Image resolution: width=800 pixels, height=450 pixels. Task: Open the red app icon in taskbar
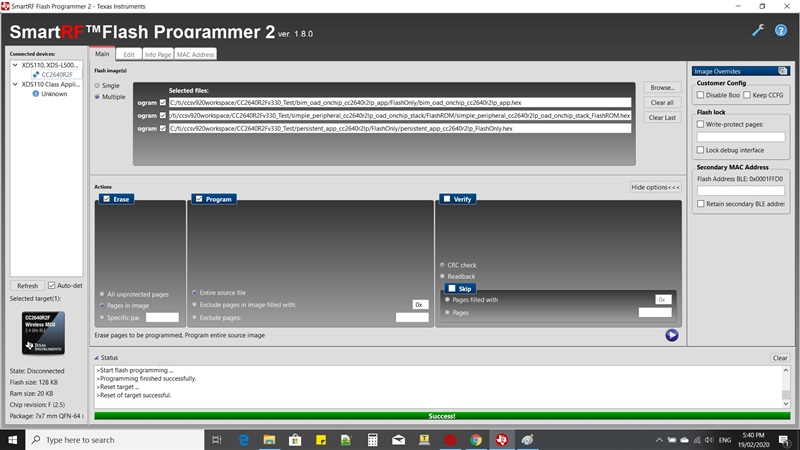[450, 440]
